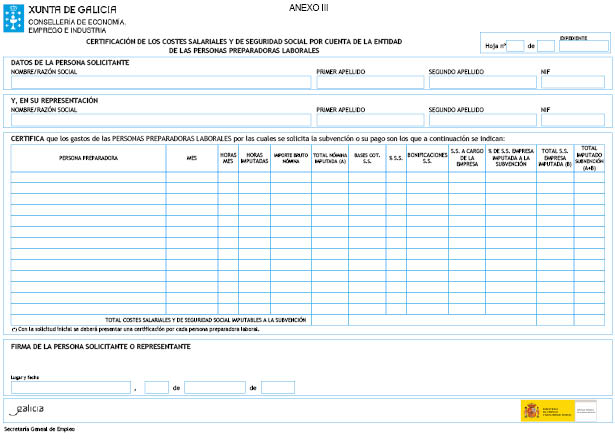
Task: Click the galicia logo in the footer
Action: pyautogui.click(x=27, y=409)
